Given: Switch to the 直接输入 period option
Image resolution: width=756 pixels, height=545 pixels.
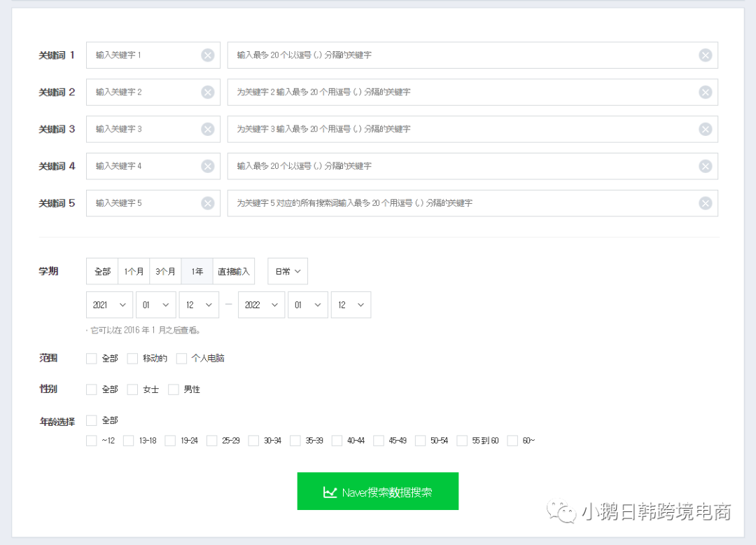Looking at the screenshot, I should point(234,271).
